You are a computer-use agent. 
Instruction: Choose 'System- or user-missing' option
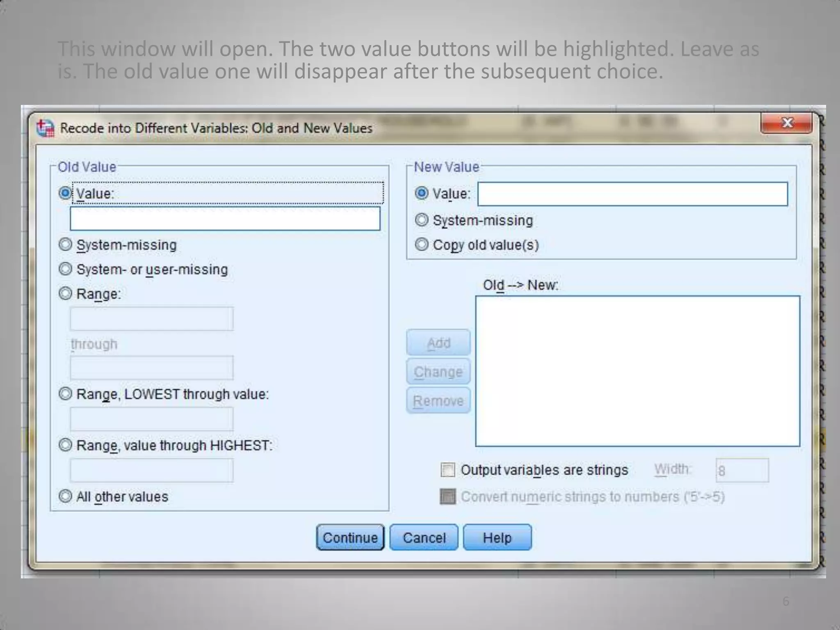pos(65,269)
